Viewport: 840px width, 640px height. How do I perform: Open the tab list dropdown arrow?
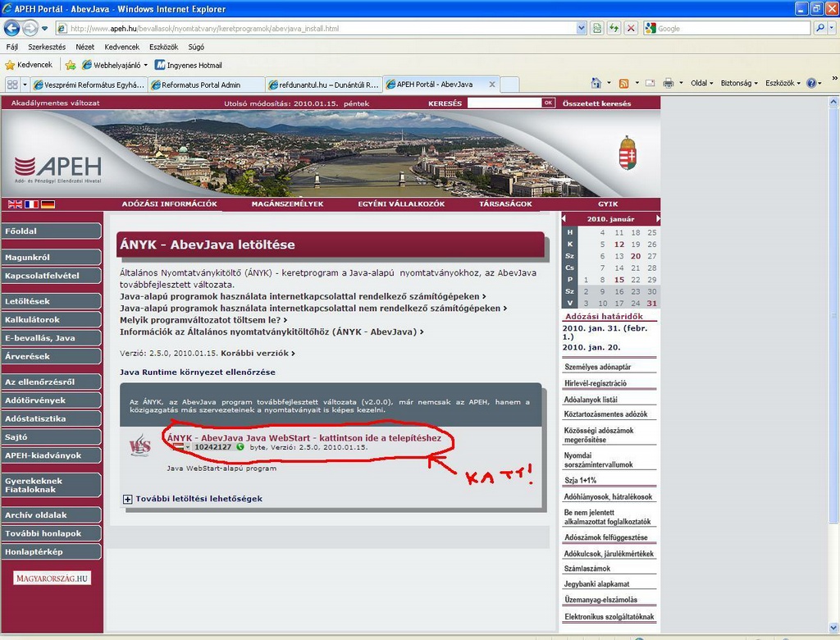pyautogui.click(x=25, y=85)
